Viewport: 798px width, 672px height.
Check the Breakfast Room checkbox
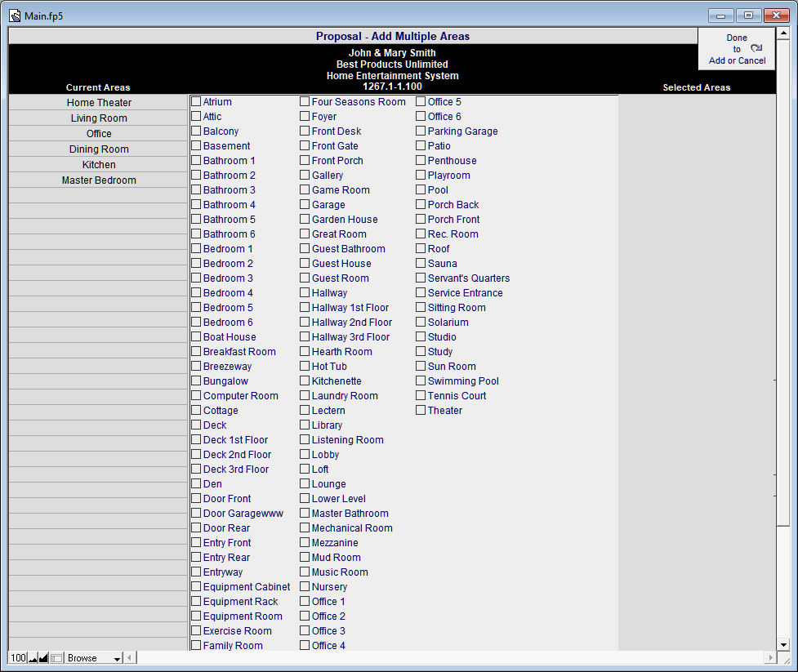coord(196,351)
